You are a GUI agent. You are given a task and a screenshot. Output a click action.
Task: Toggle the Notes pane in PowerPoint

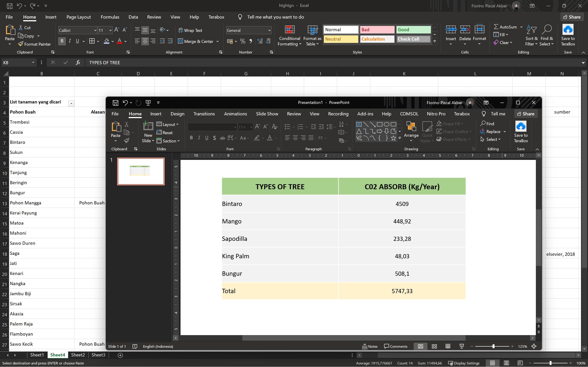coord(370,346)
